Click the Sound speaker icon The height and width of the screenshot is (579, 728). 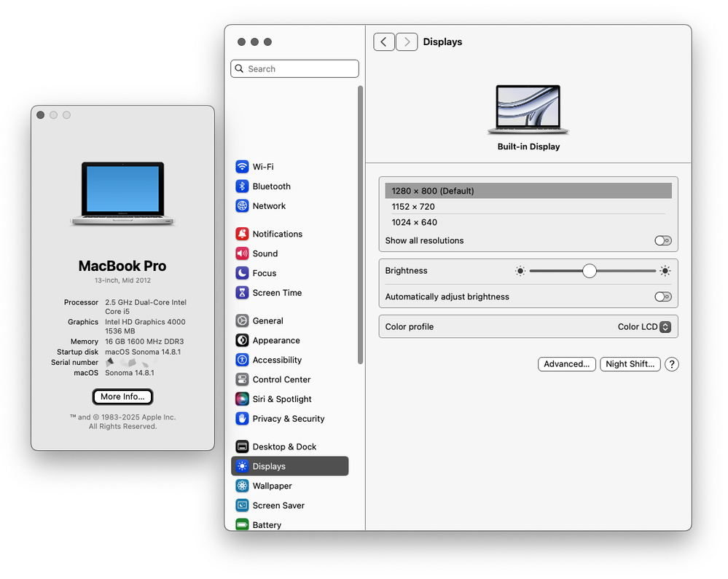click(242, 253)
